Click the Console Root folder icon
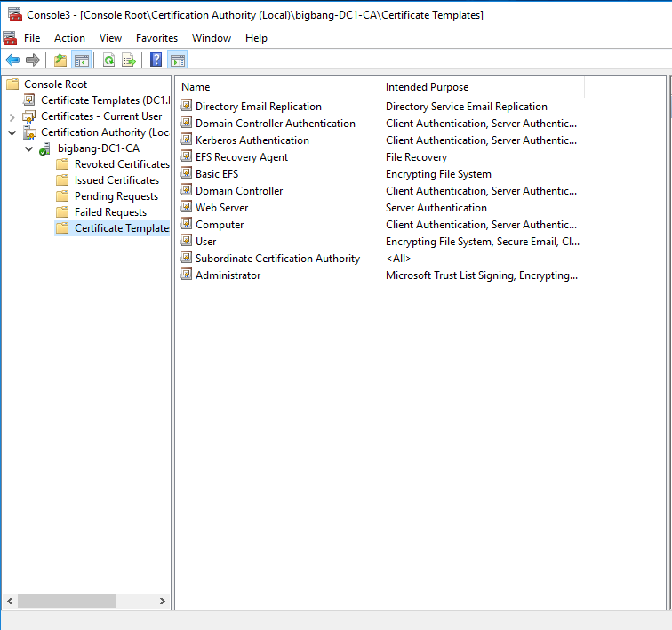The width and height of the screenshot is (672, 630). [x=12, y=84]
